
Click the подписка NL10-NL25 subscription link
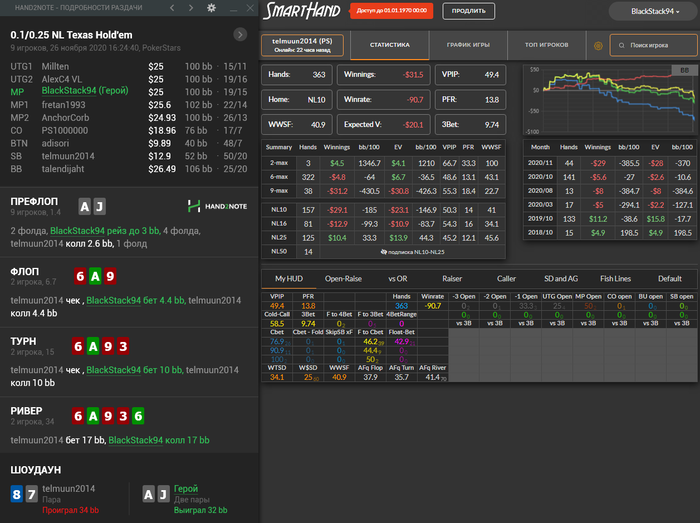412,252
